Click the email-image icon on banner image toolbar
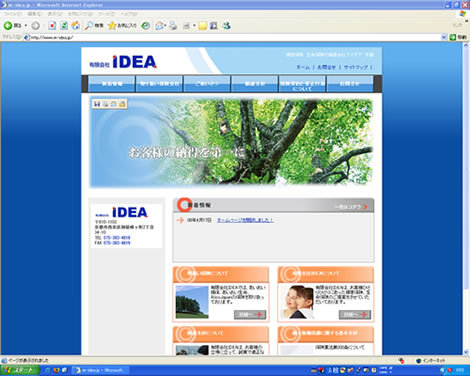The width and height of the screenshot is (470, 376). coord(114,104)
